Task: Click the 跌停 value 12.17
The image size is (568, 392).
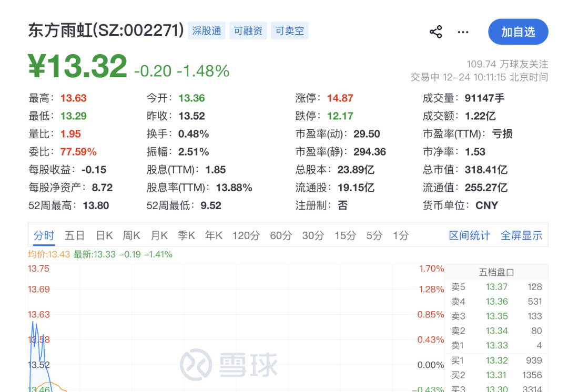Action: (x=340, y=116)
